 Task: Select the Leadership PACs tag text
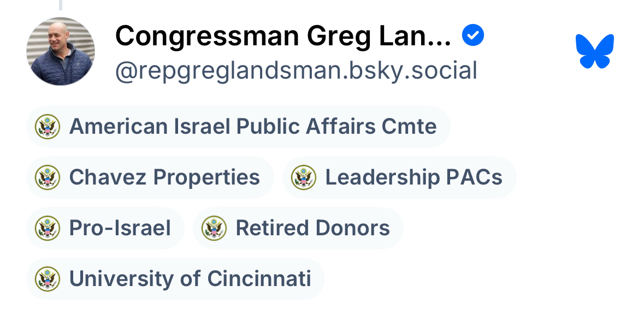click(x=413, y=177)
